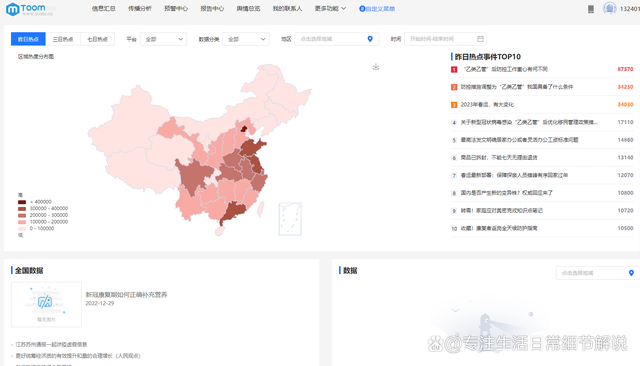Go to 预警中心 in the navigation
640x366 pixels.
[176, 9]
